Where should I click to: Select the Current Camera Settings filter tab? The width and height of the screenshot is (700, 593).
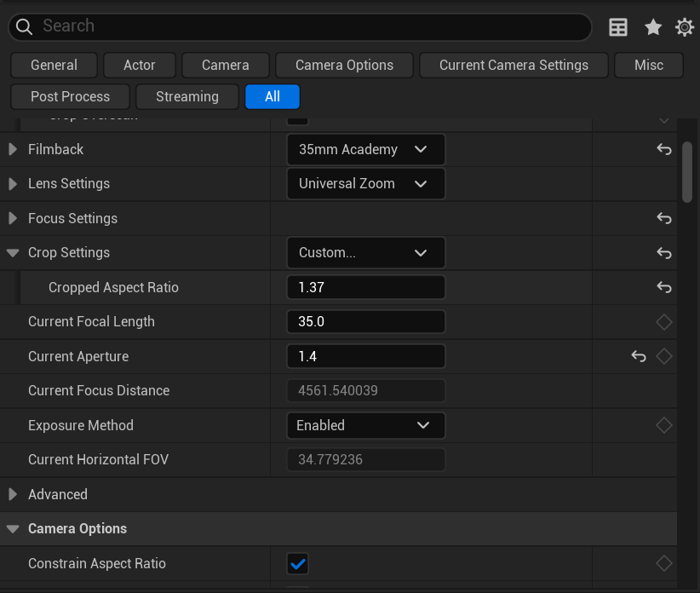[x=514, y=66]
